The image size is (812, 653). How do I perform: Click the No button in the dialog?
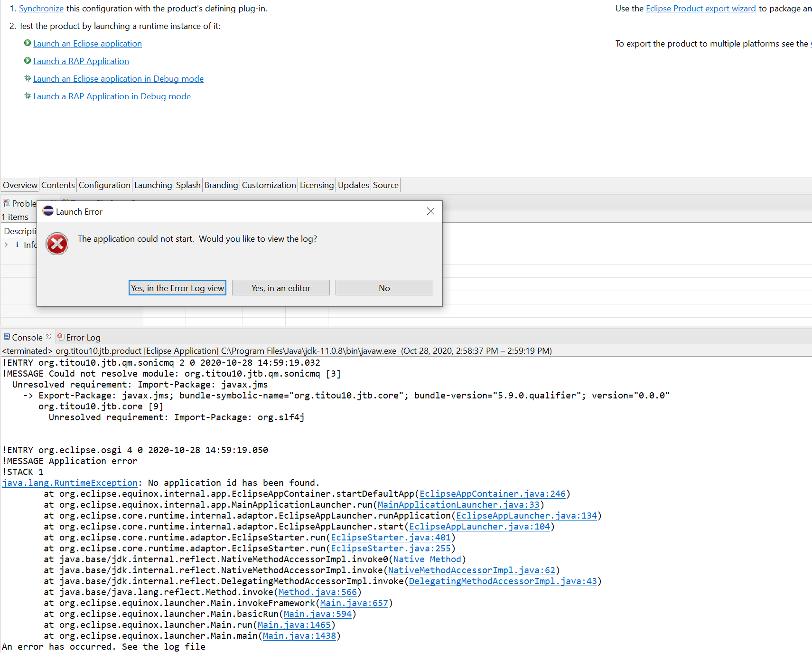tap(384, 287)
